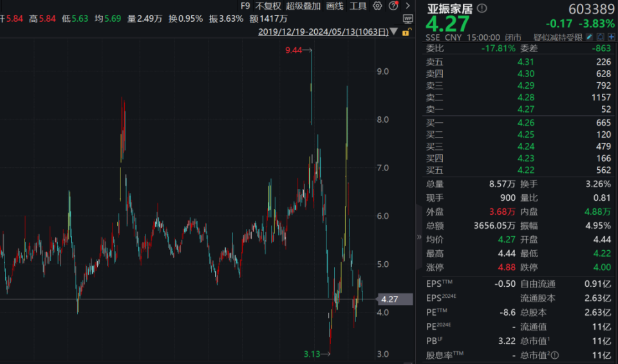
Task: Toggle the date range lock icon
Action: pos(406,32)
